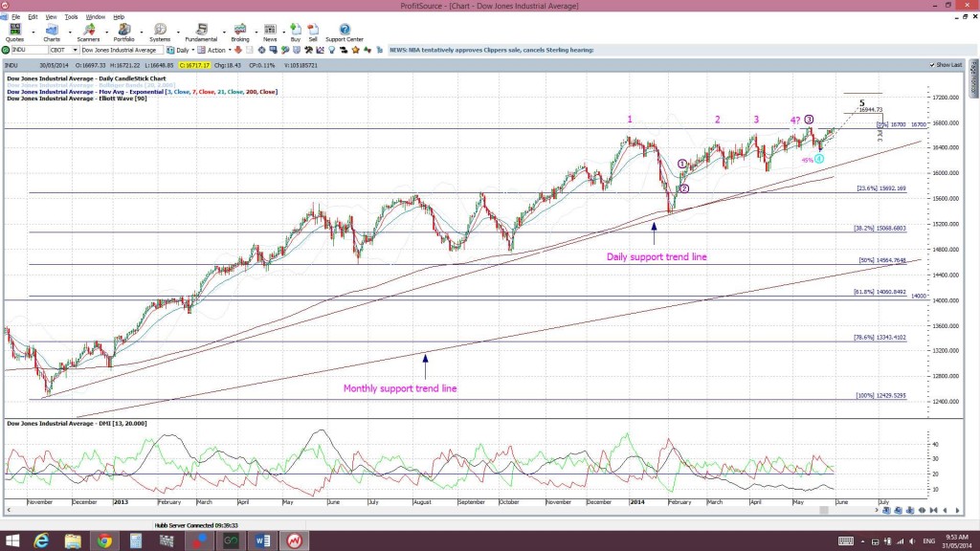Image resolution: width=980 pixels, height=551 pixels.
Task: Click the Daily support trend line label
Action: tap(657, 256)
